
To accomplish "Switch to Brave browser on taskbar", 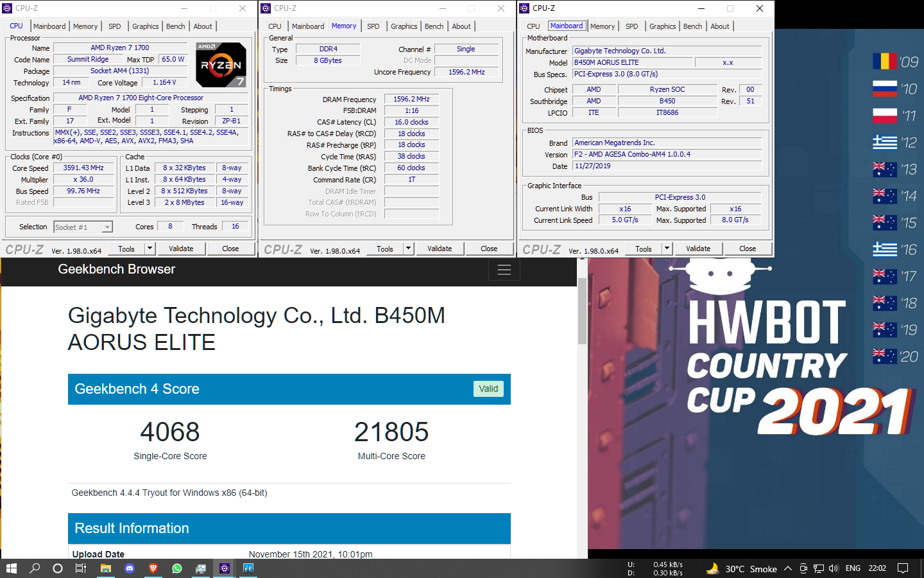I will pos(153,568).
